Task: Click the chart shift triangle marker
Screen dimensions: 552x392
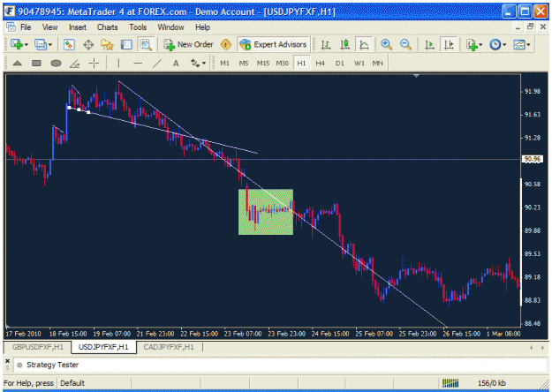Action: (417, 76)
